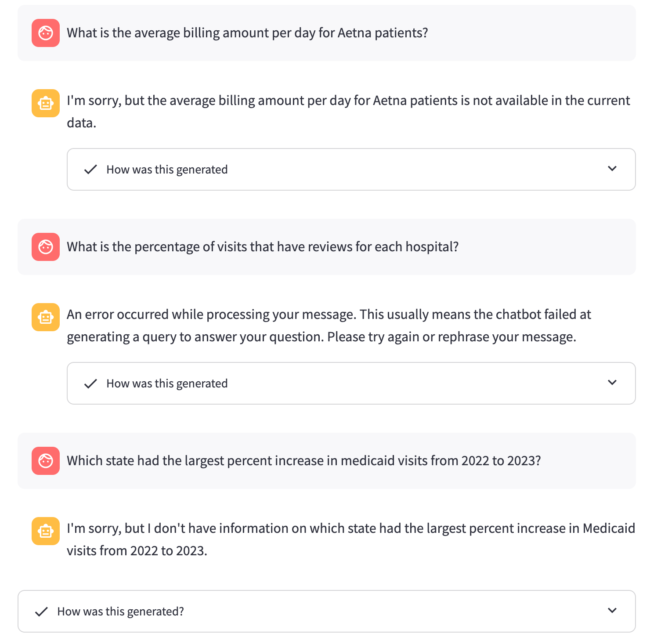Viewport: 650px width, 644px height.
Task: Open the 'How was this generated?' label at bottom
Action: [121, 611]
